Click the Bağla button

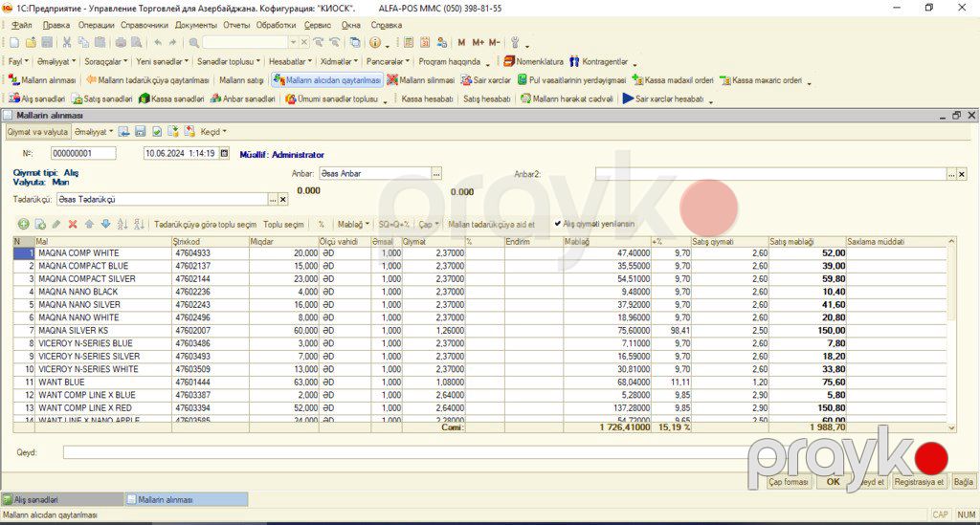963,482
